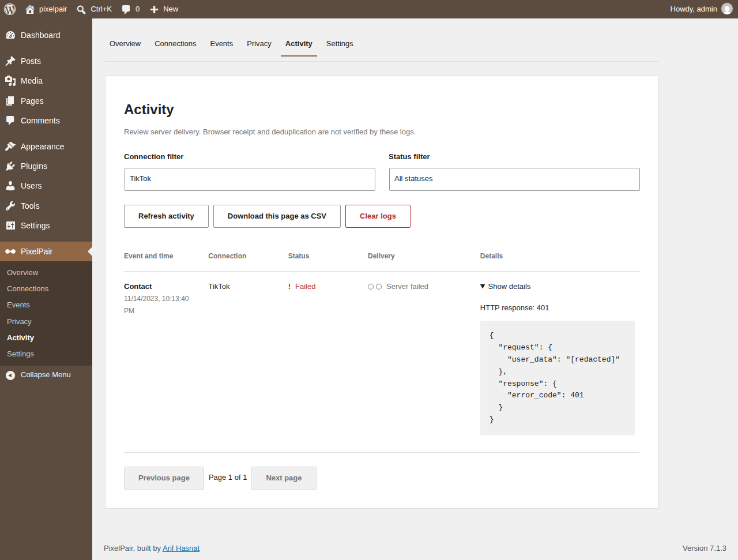Viewport: 738px width, 560px height.
Task: Click the JSON response code block
Action: [x=558, y=378]
